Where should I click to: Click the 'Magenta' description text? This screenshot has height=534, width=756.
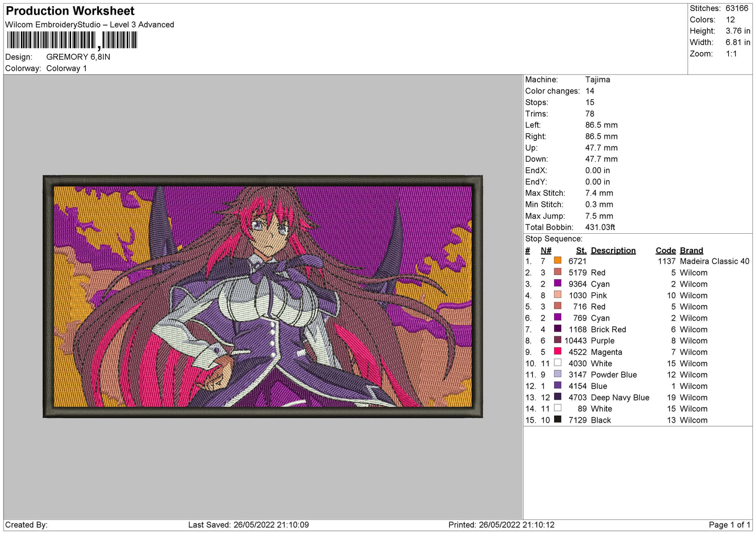(606, 353)
